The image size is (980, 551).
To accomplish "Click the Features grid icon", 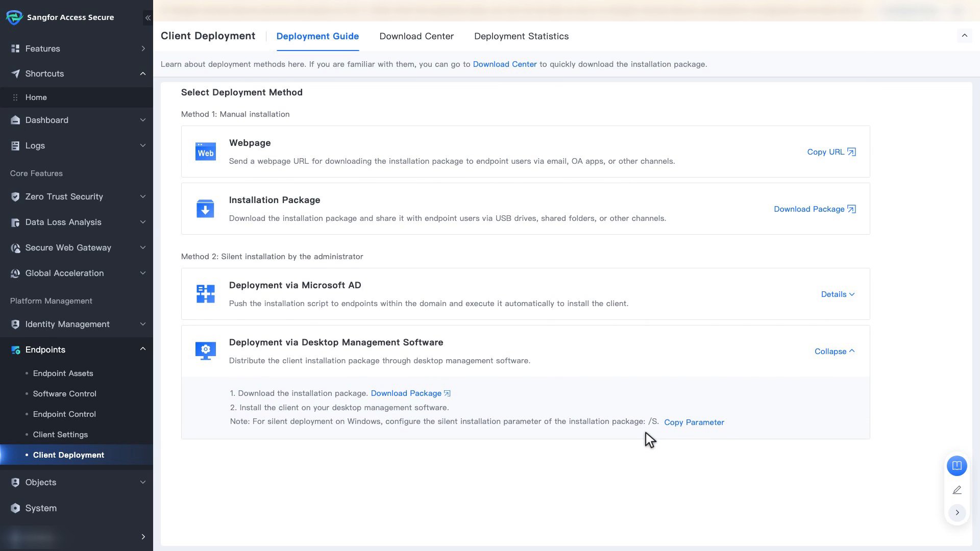I will (x=15, y=48).
